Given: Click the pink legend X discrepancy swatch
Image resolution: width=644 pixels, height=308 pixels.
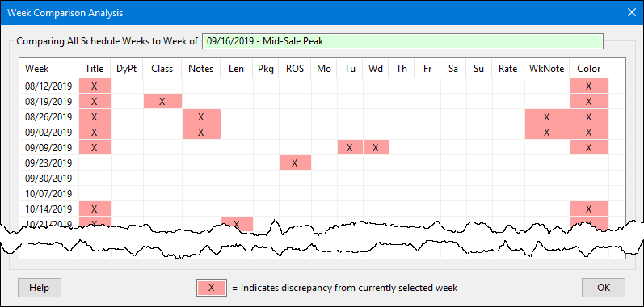Looking at the screenshot, I should click(x=211, y=288).
